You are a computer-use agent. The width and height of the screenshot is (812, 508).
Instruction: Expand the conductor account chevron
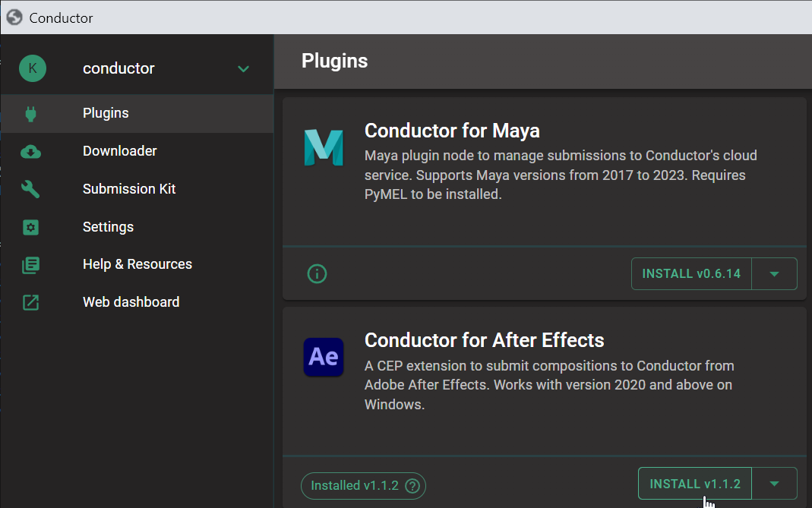pos(243,69)
